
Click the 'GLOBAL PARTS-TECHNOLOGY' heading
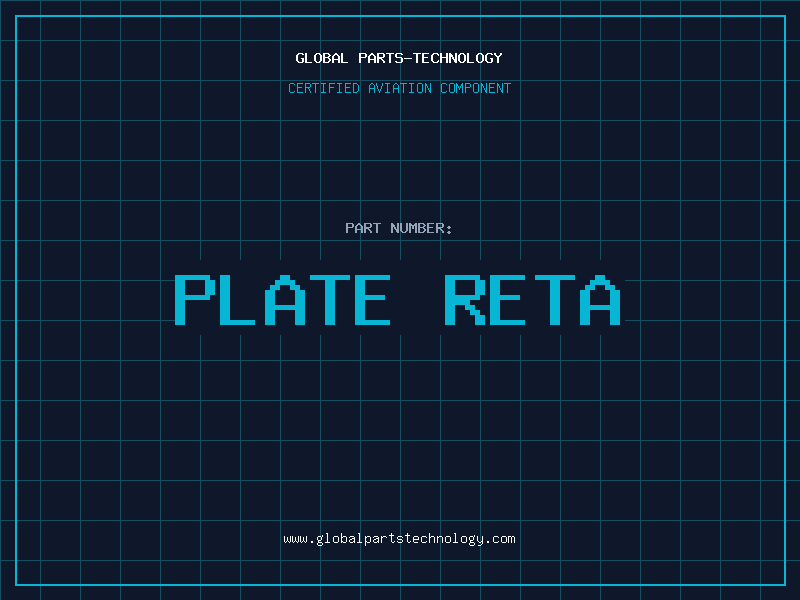[399, 58]
